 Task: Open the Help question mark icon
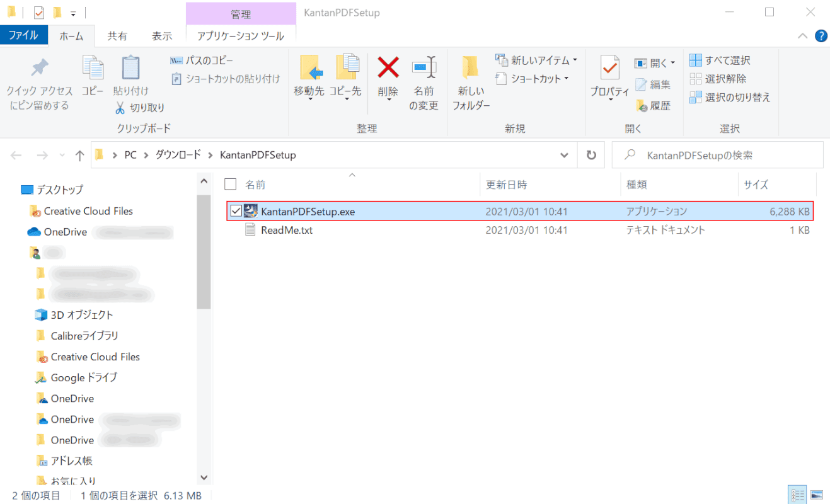click(821, 36)
